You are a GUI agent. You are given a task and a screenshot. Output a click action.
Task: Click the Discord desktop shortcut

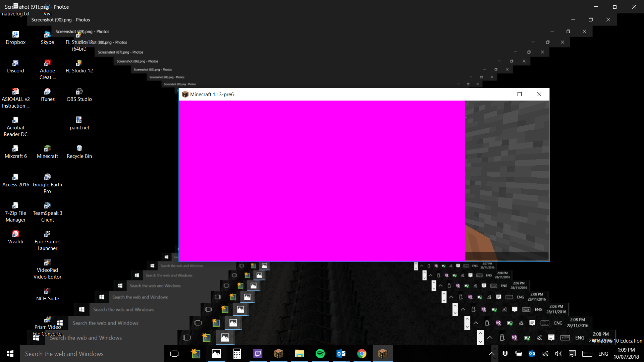(x=15, y=66)
